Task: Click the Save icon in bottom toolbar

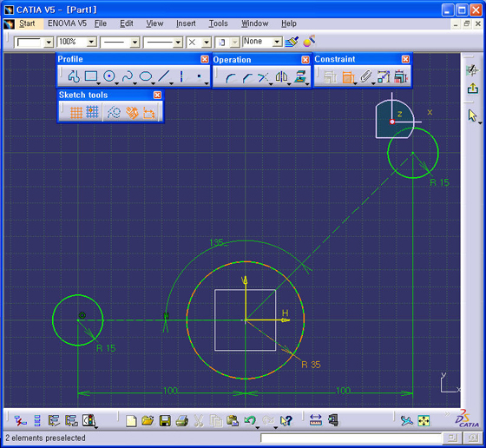Action: click(165, 421)
